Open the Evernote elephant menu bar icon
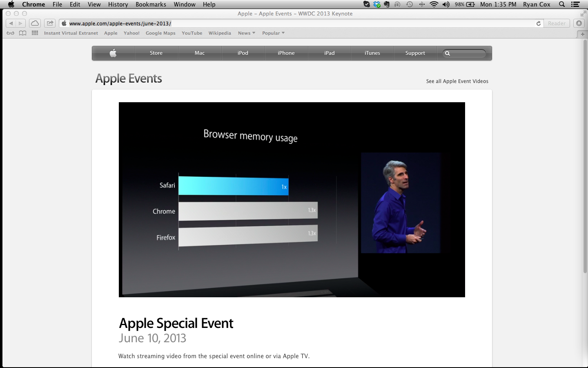Image resolution: width=588 pixels, height=368 pixels. click(387, 4)
